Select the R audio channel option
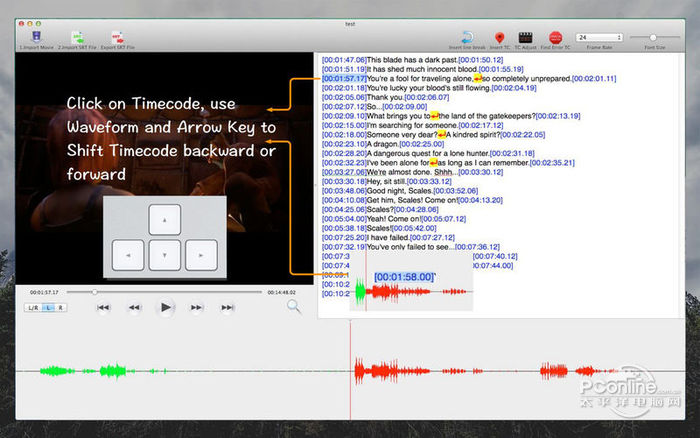The width and height of the screenshot is (700, 438). click(x=61, y=308)
